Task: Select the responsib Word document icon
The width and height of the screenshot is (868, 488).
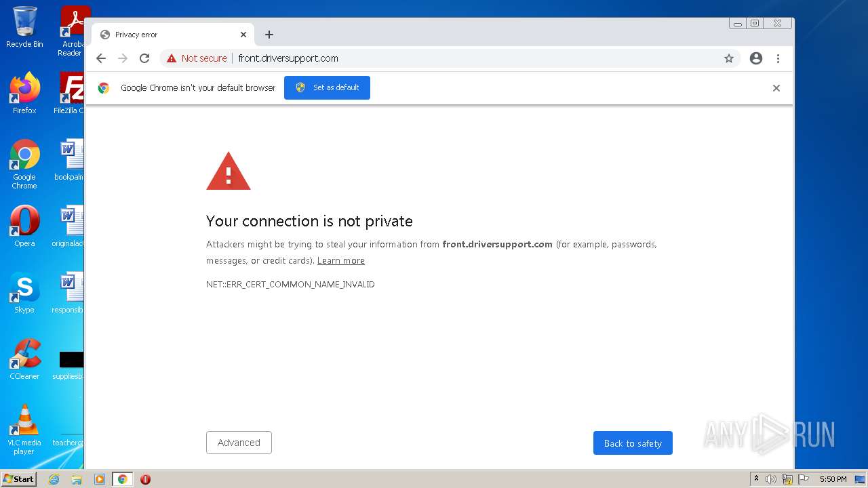Action: click(68, 293)
